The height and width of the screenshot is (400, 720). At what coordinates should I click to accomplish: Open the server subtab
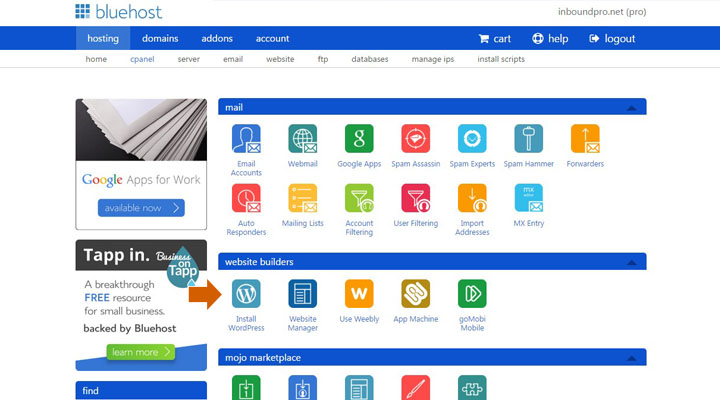click(189, 59)
